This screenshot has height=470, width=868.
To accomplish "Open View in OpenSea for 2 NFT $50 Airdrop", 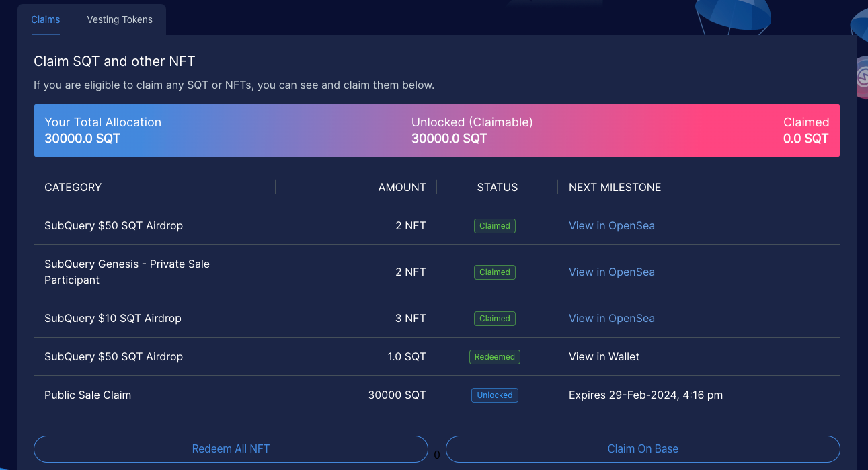I will click(x=612, y=225).
